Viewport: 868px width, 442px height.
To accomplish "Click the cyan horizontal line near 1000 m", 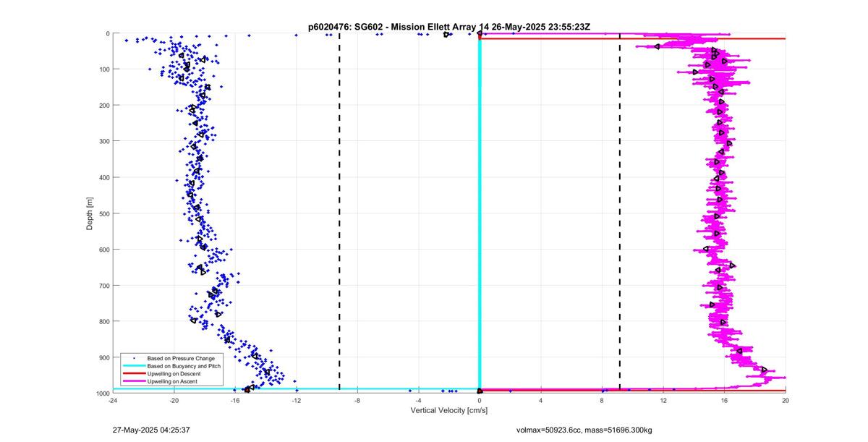I will (x=297, y=389).
